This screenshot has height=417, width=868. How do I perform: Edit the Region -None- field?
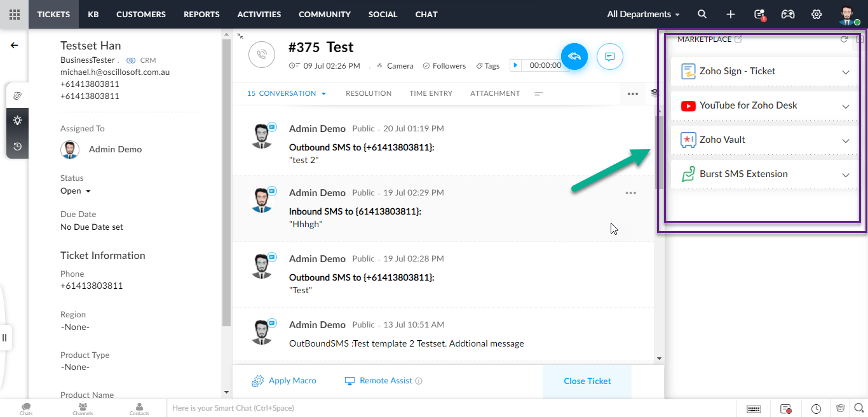(x=75, y=327)
